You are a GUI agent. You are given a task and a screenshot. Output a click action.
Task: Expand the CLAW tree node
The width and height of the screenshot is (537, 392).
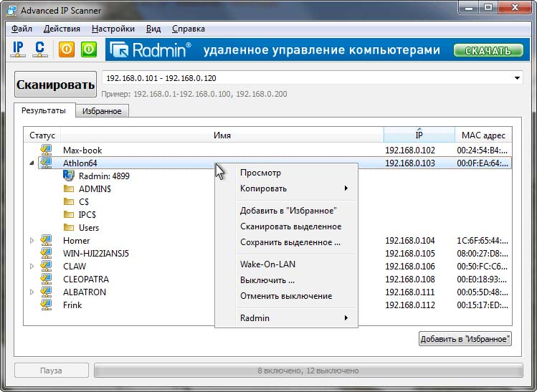32,266
